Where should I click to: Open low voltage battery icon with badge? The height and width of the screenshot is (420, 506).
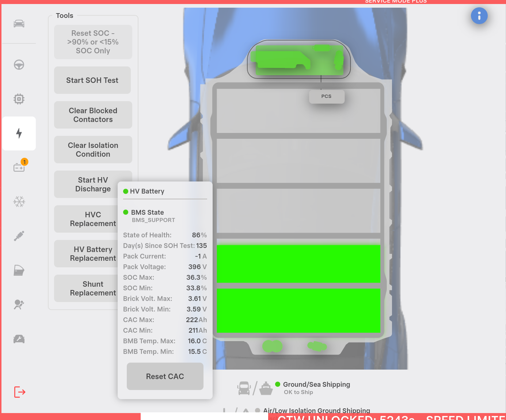[x=19, y=167]
